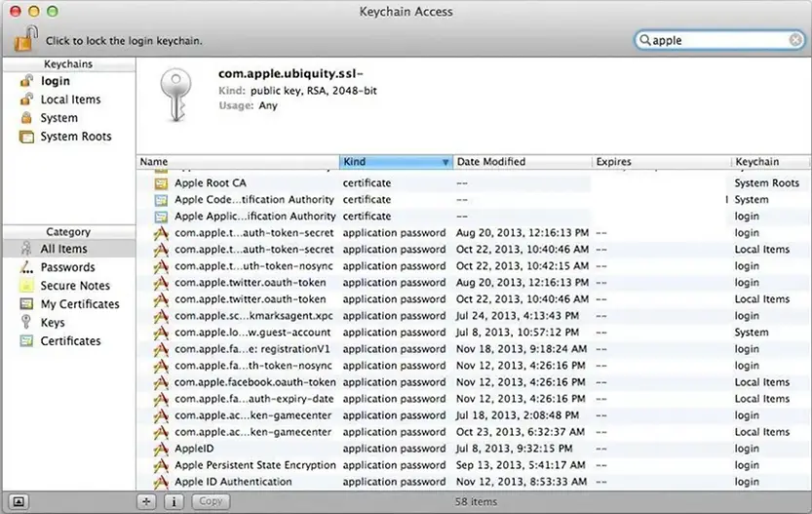This screenshot has width=812, height=514.
Task: Click the date Jul 18, 2013, 2:08:48 PM
Action: [x=518, y=415]
